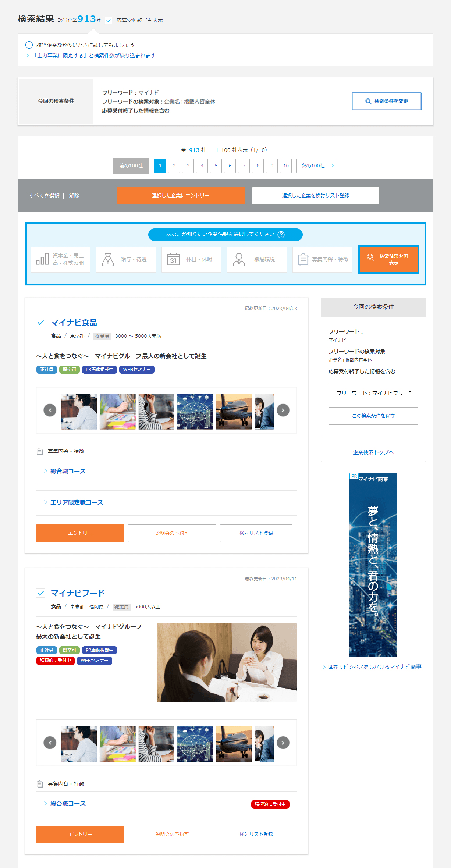Screen dimensions: 451x868
Task: Click the 前の100社 previous page button
Action: coord(131,166)
